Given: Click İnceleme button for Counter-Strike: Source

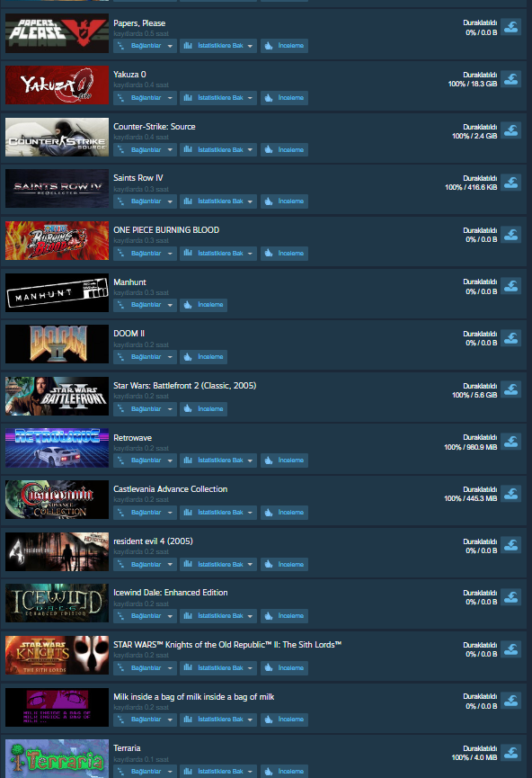Looking at the screenshot, I should click(284, 150).
